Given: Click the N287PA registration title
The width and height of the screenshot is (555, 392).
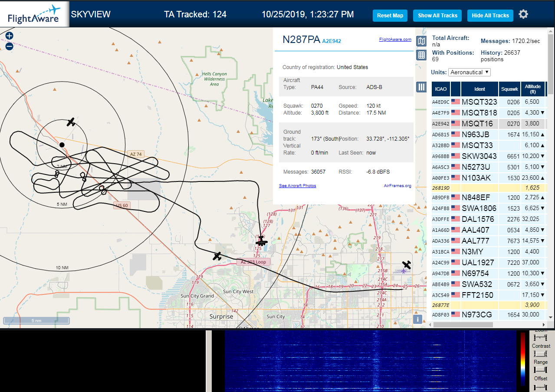Looking at the screenshot, I should [301, 40].
